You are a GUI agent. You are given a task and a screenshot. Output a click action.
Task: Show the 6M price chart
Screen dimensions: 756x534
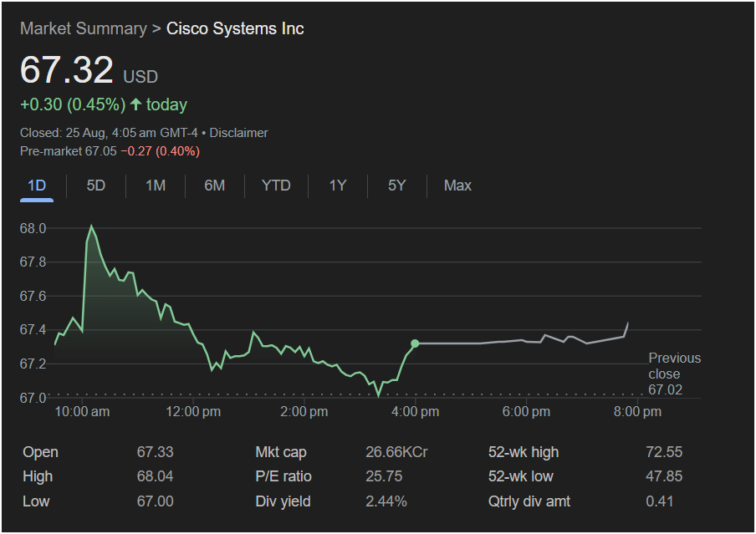point(215,186)
